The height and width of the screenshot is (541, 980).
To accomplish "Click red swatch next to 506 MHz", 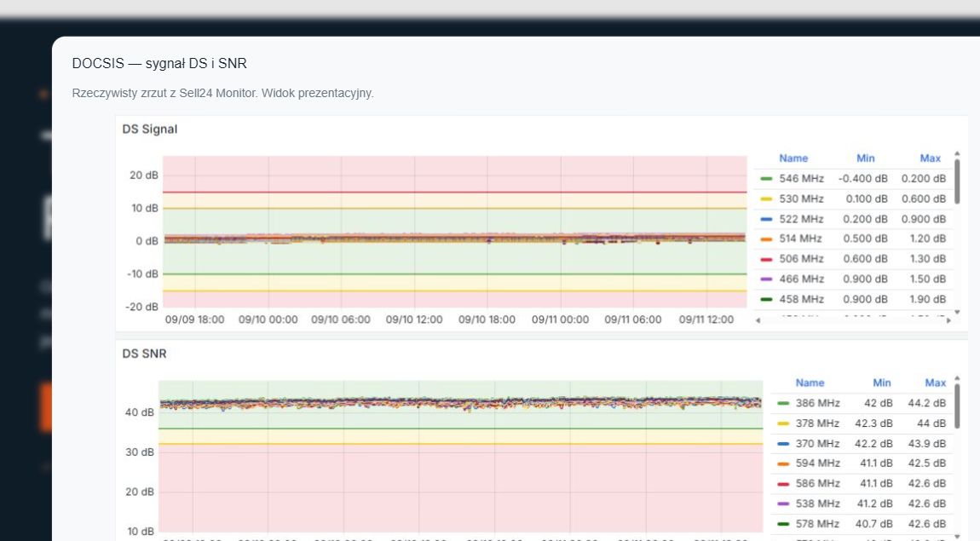I will click(766, 259).
